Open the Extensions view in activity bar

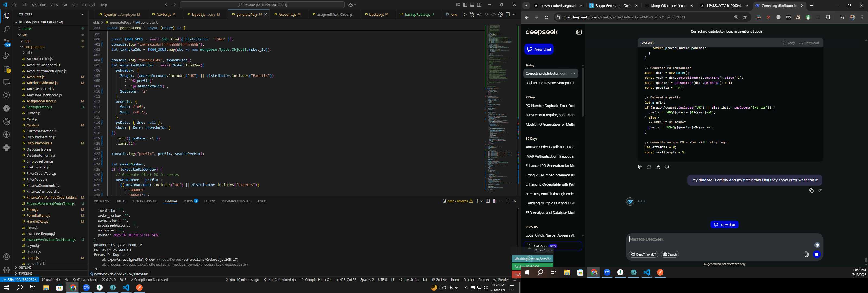point(7,69)
